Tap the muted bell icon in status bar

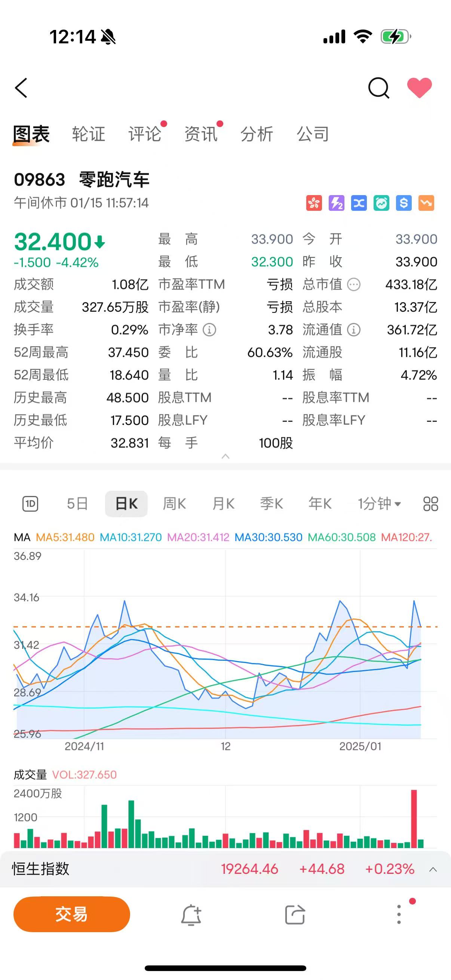coord(108,37)
